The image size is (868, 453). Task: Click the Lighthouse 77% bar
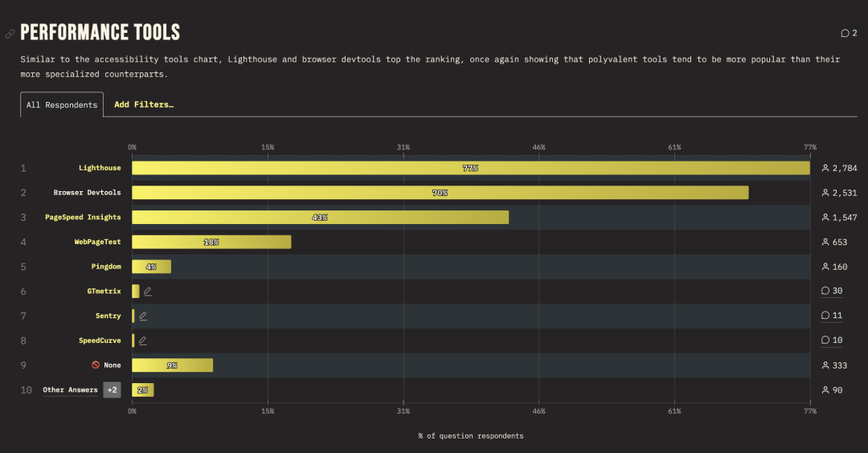coord(470,168)
